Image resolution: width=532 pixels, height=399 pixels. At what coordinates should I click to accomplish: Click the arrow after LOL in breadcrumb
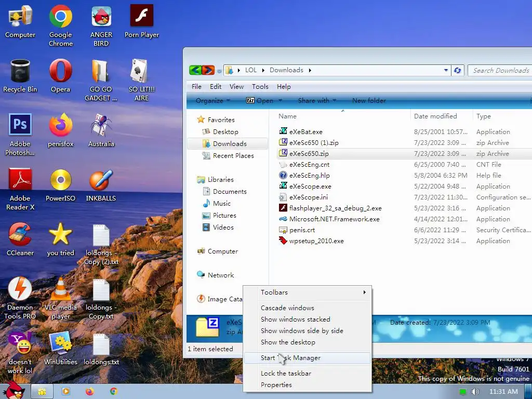click(263, 70)
